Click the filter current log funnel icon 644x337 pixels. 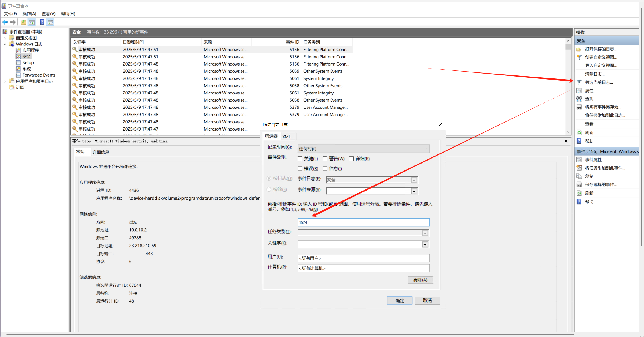[579, 82]
